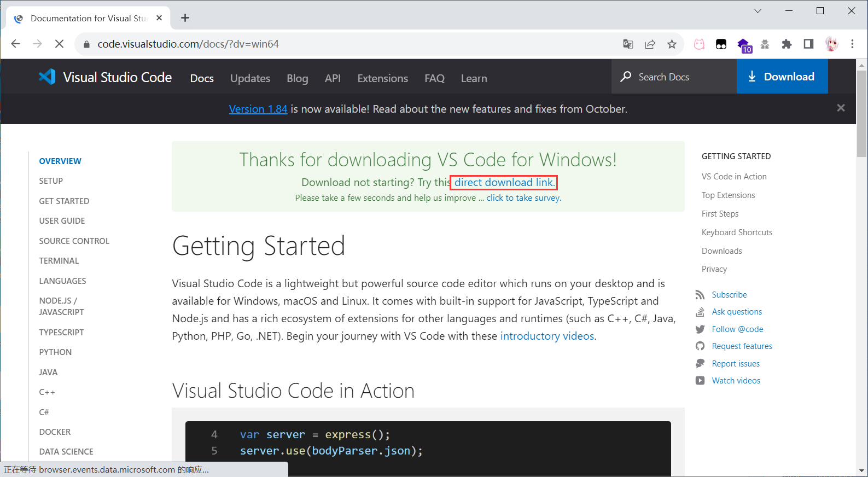Click the 'click to take survey' link
868x477 pixels.
(x=524, y=198)
